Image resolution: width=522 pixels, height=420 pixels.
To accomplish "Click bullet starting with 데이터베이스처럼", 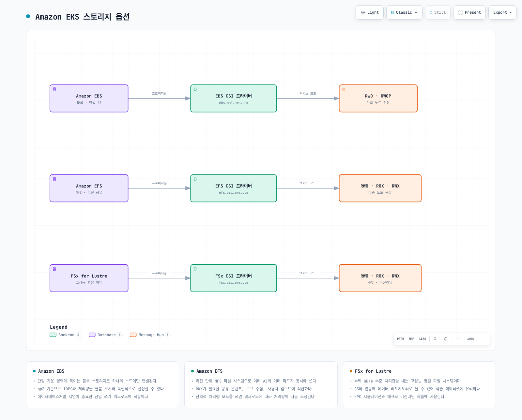I will pyautogui.click(x=93, y=397).
